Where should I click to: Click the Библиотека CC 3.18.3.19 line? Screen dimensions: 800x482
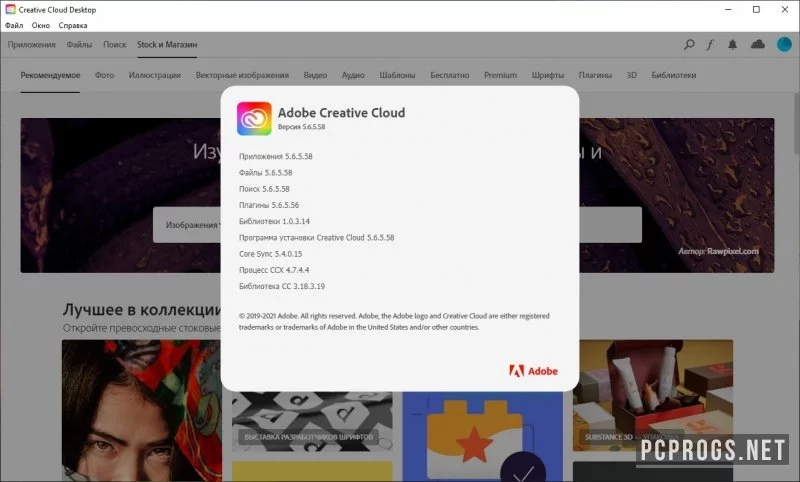pos(282,286)
